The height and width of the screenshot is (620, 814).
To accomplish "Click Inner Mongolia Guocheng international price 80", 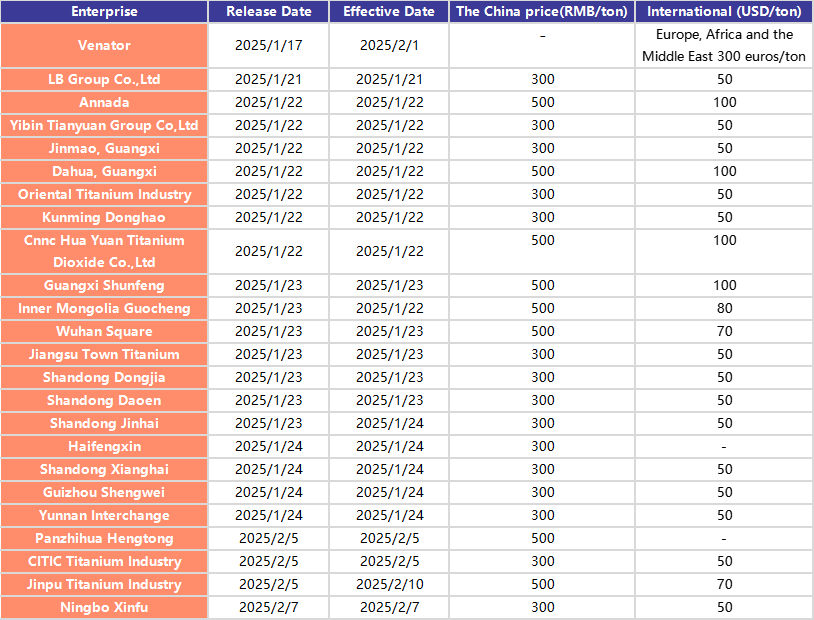I will (x=724, y=308).
